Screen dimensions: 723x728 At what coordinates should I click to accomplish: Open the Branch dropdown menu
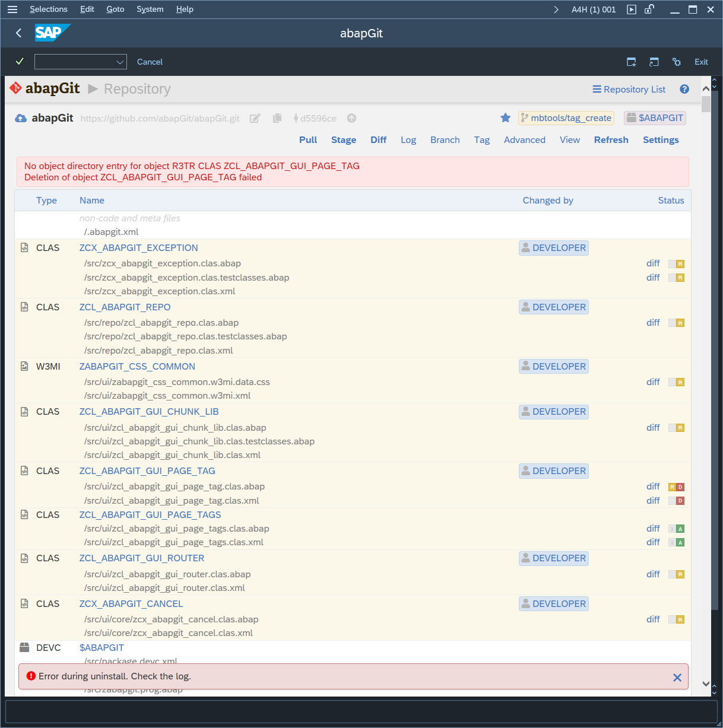445,140
